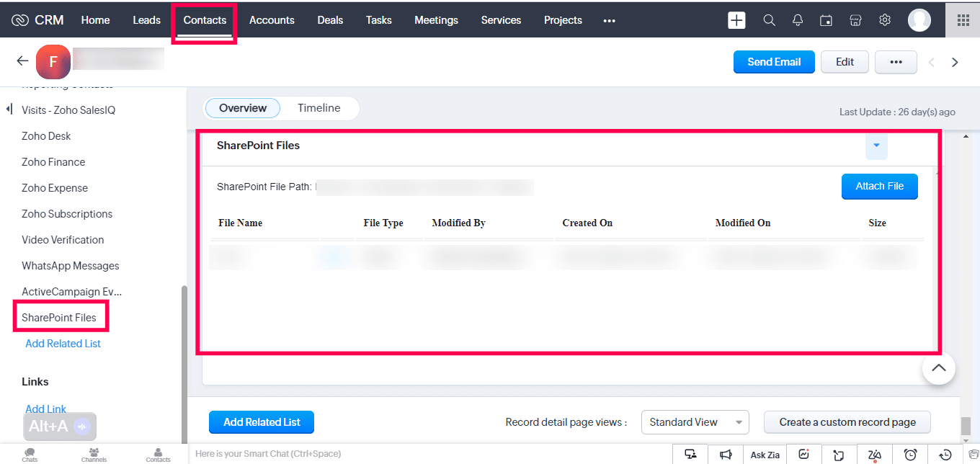Open the Chats panel in bottom bar
The width and height of the screenshot is (980, 464).
pyautogui.click(x=30, y=455)
